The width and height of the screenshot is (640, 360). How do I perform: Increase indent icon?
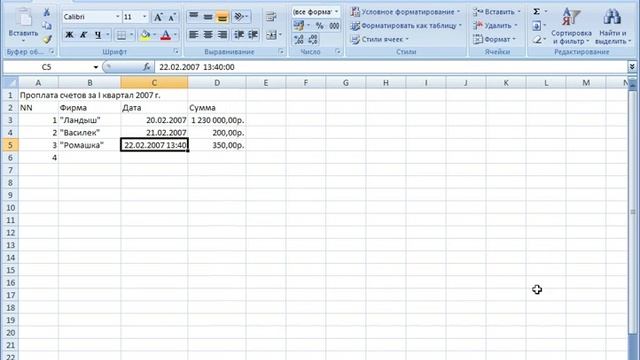click(253, 35)
